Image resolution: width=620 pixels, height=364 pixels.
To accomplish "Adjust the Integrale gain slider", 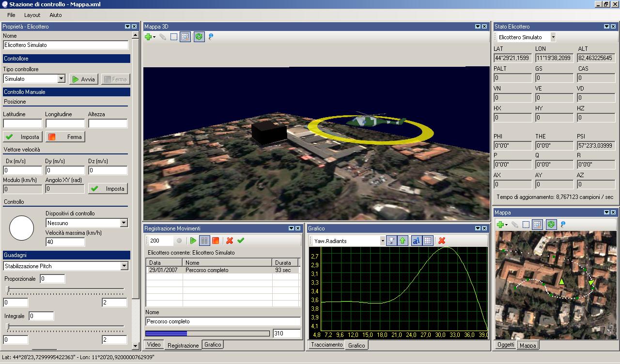I will coord(8,327).
